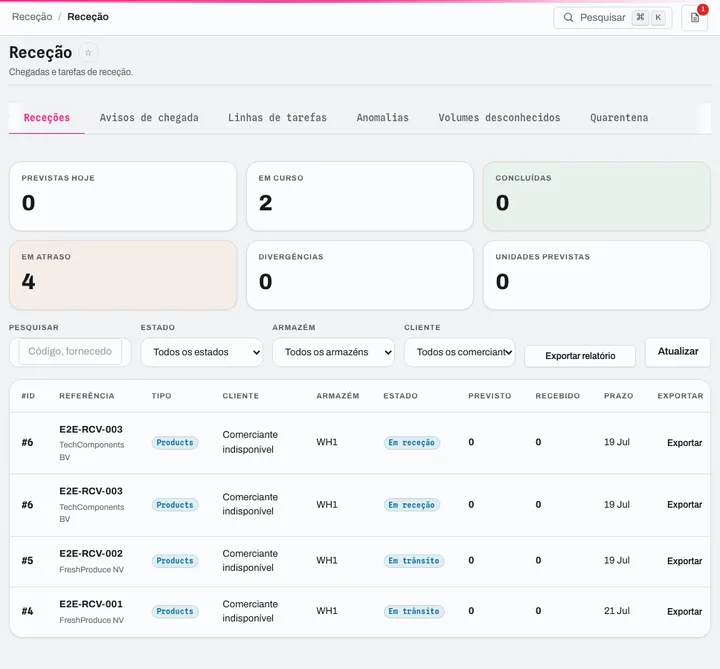Click the #ID column header
The image size is (720, 669).
click(x=28, y=396)
